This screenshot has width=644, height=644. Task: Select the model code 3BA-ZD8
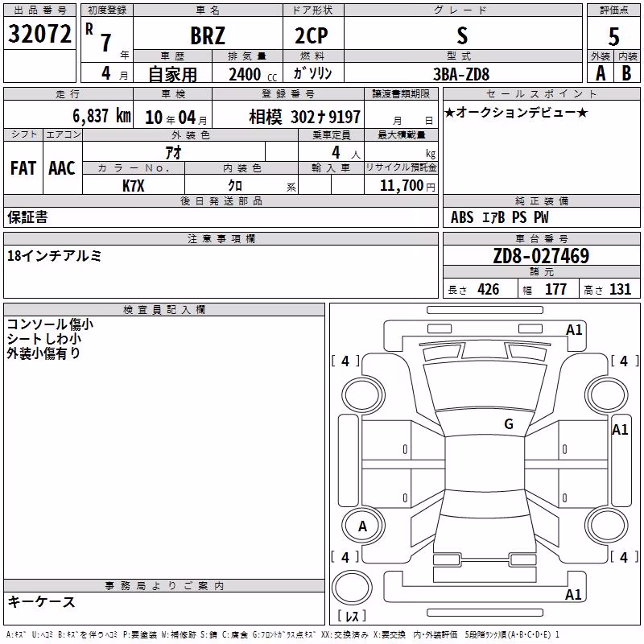[461, 74]
